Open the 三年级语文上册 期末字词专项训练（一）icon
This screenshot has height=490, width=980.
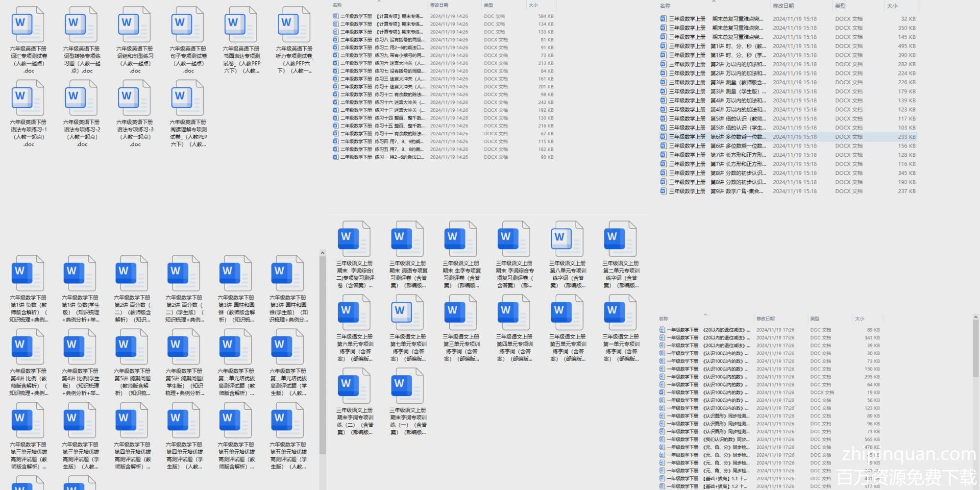coord(408,387)
